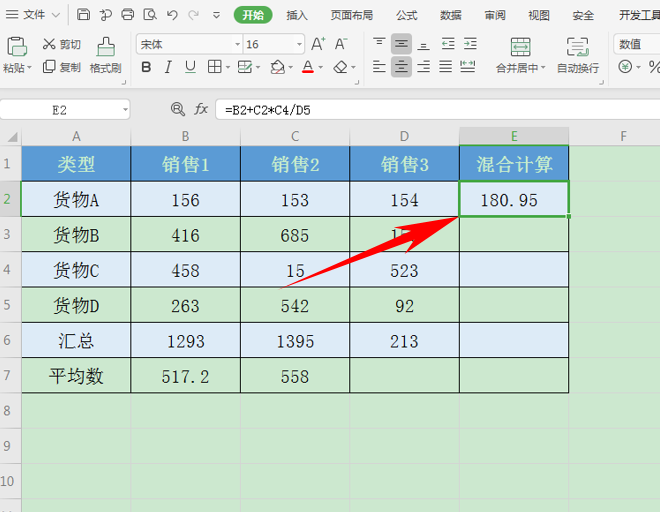The height and width of the screenshot is (512, 660).
Task: Click the formula bar input
Action: [438, 110]
